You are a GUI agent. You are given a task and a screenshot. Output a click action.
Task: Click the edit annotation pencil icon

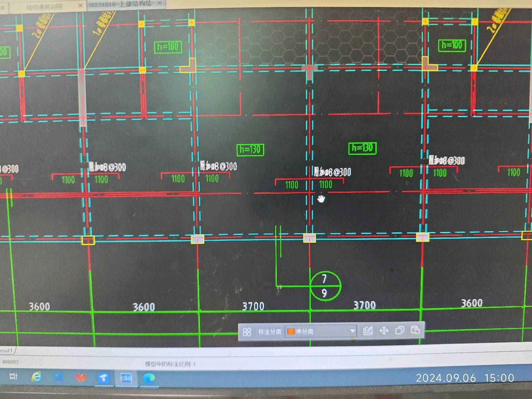click(x=368, y=330)
